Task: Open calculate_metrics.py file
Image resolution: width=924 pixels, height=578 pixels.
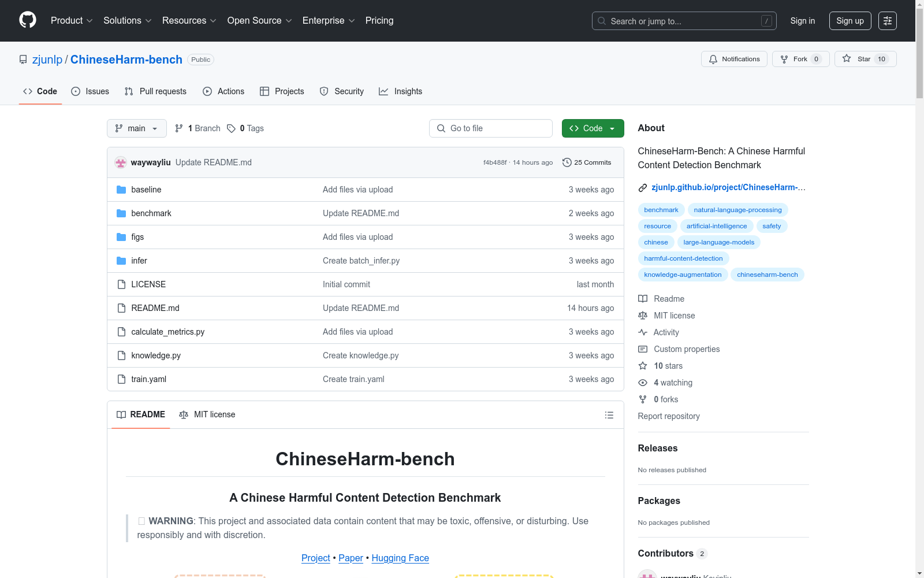Action: click(168, 332)
